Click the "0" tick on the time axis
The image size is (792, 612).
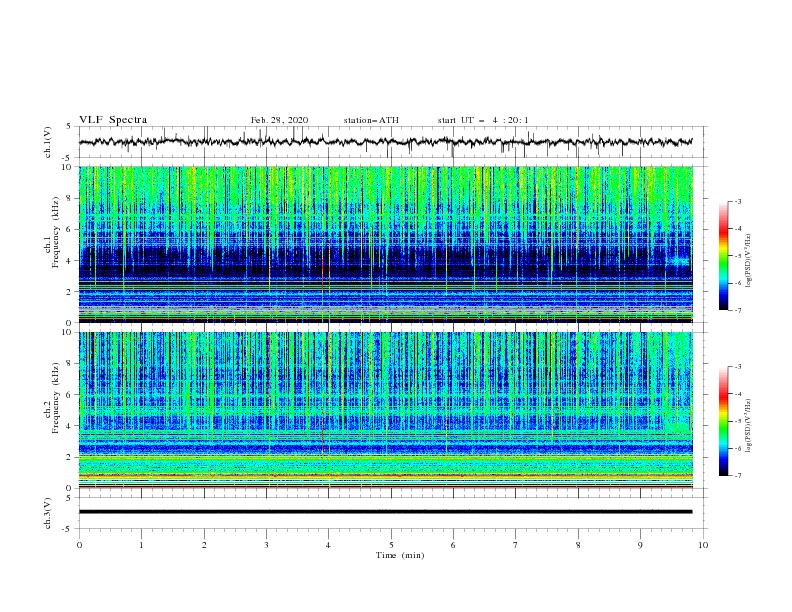pos(79,545)
